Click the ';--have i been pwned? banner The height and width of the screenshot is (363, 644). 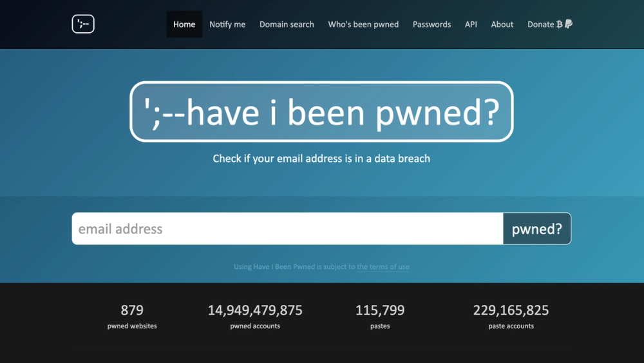[x=321, y=112]
